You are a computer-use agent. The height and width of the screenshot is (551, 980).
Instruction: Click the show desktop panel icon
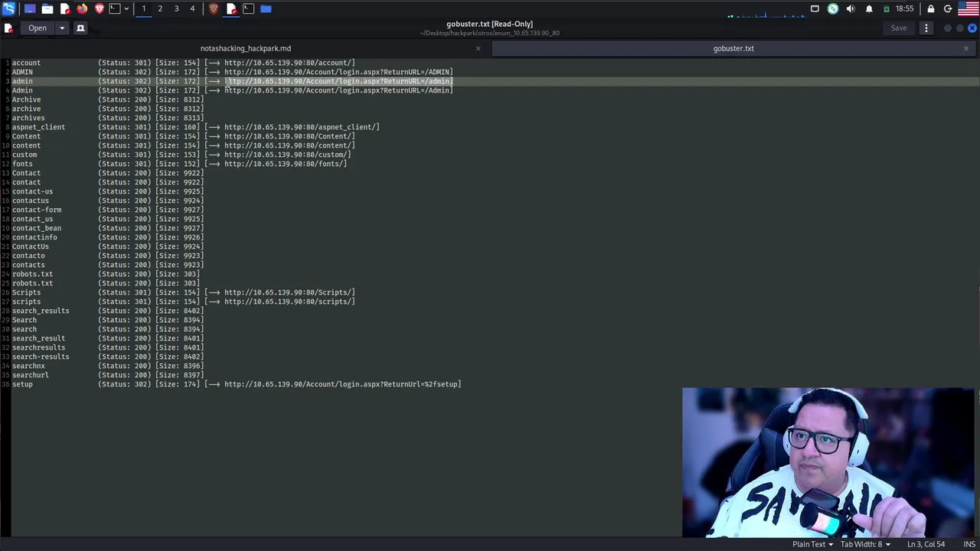[30, 8]
